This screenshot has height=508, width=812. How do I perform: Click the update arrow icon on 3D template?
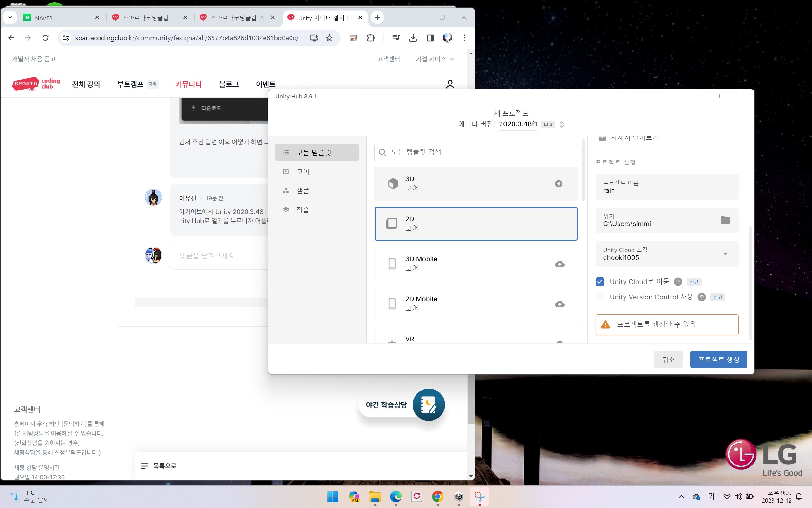tap(559, 184)
